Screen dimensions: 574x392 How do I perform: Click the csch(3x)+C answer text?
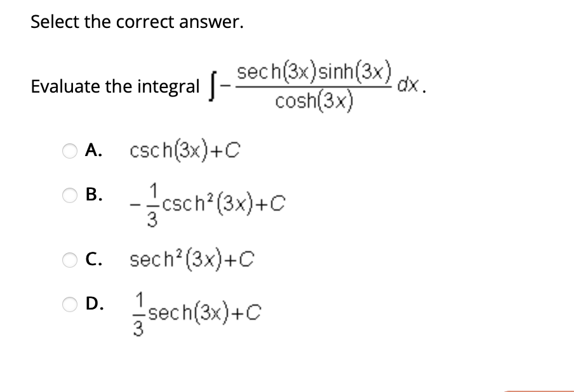tap(184, 150)
